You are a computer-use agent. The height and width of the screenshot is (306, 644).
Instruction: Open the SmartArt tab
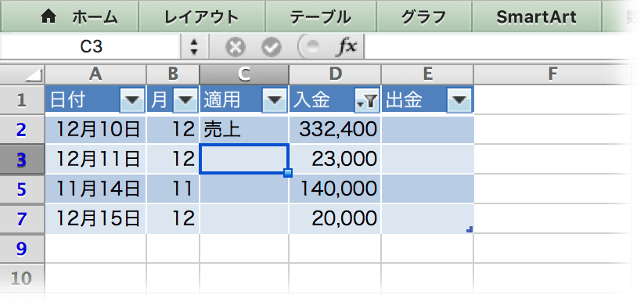(536, 16)
